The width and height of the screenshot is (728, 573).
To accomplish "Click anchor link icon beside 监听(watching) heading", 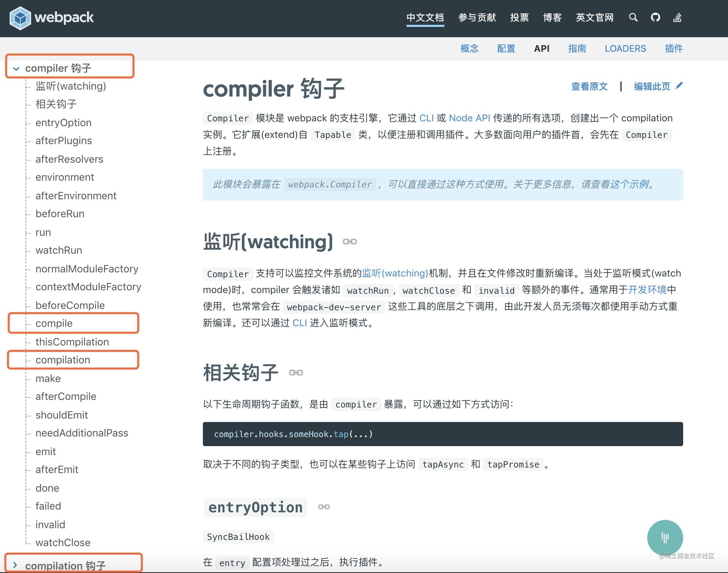I will point(350,242).
